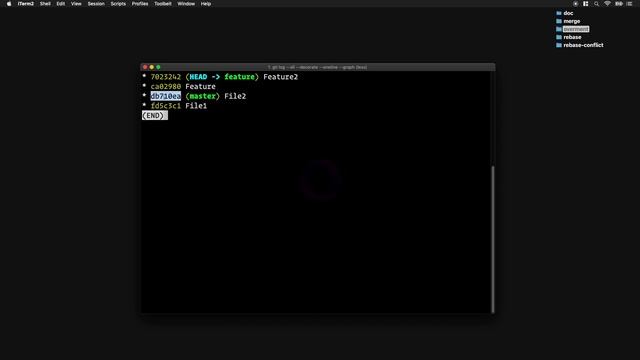Select the merge folder icon on desktop
The height and width of the screenshot is (360, 640).
click(559, 21)
